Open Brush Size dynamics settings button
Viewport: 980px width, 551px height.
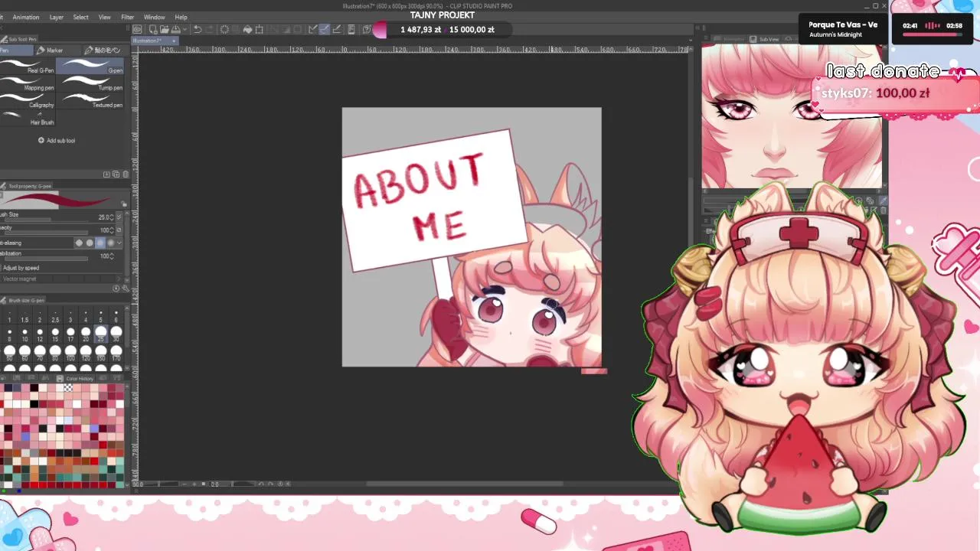tap(119, 217)
